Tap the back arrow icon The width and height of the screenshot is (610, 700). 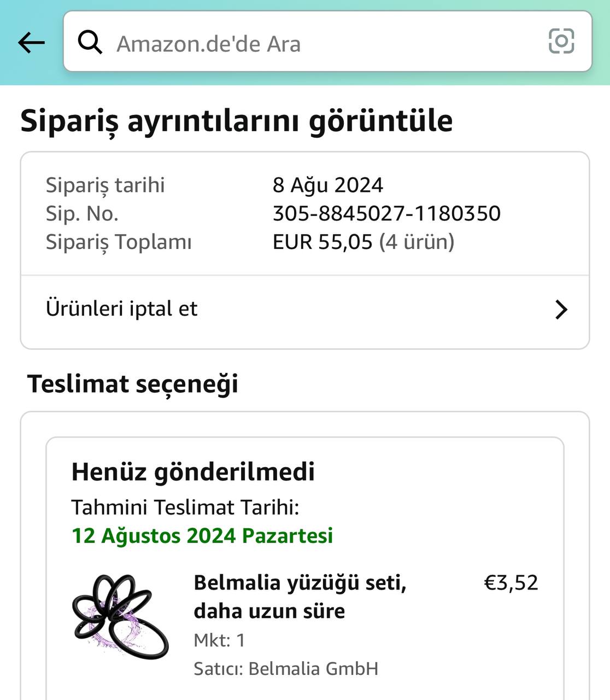coord(31,42)
